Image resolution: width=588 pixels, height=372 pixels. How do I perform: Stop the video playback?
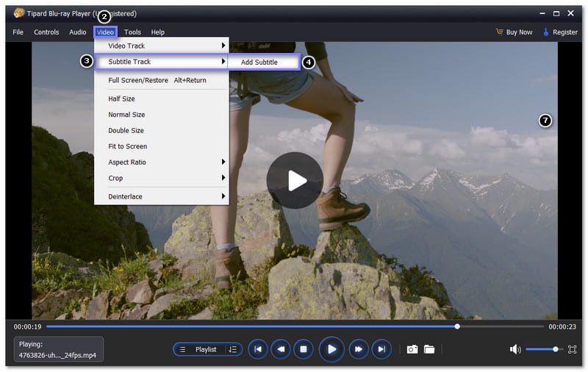tap(304, 349)
